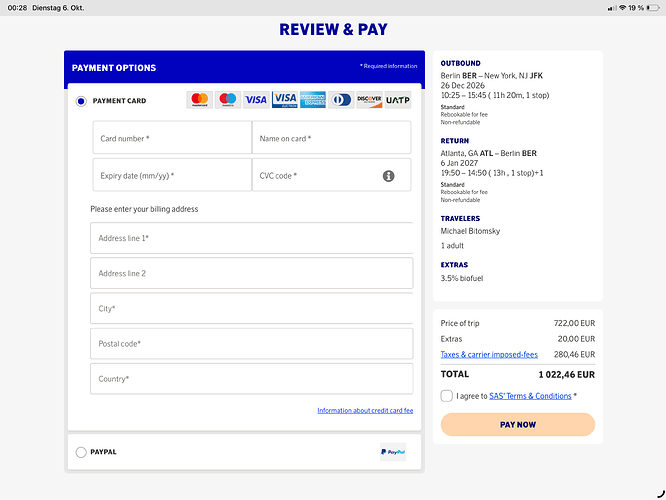The width and height of the screenshot is (666, 500).
Task: Click the Maestro card logo icon
Action: [228, 100]
